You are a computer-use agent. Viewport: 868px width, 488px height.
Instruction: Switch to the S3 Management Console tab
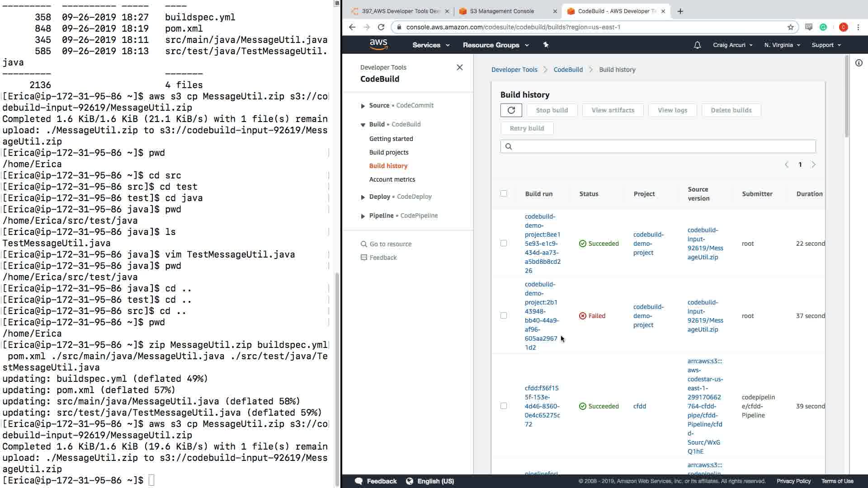[x=502, y=11]
